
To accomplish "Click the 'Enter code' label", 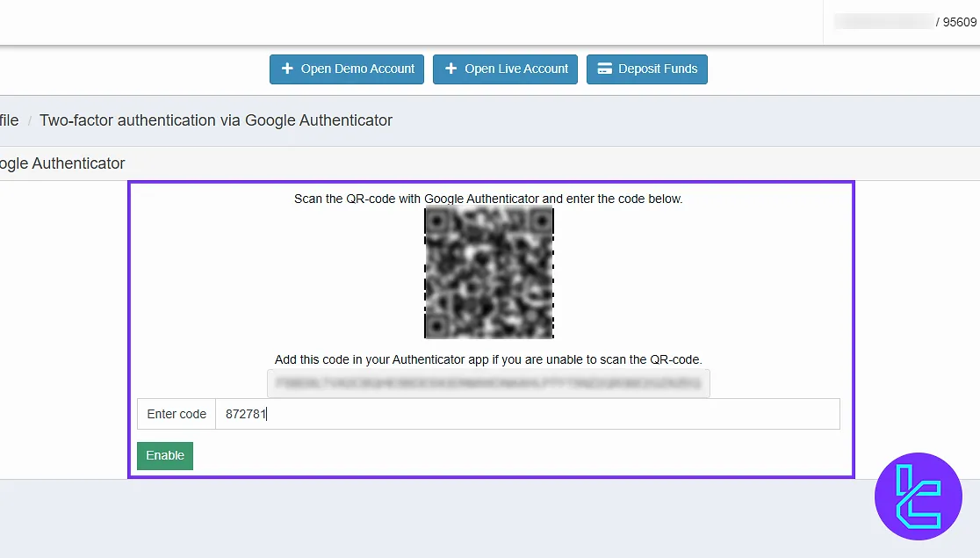I will pos(177,414).
